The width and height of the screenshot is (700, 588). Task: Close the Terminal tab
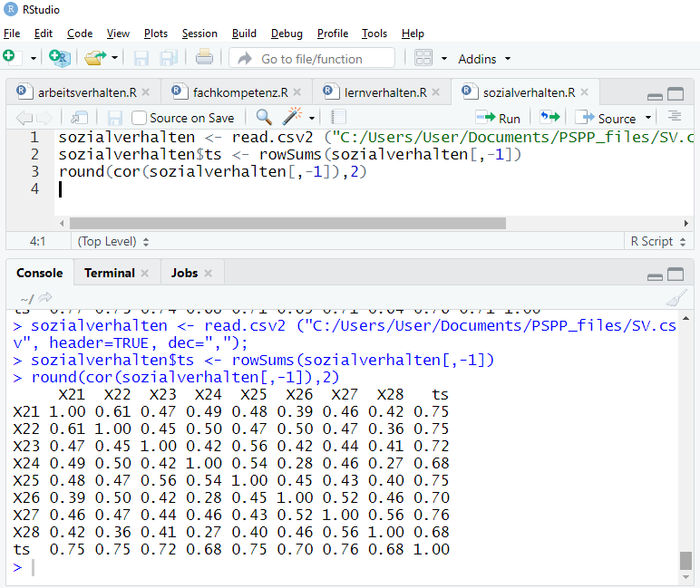point(143,273)
